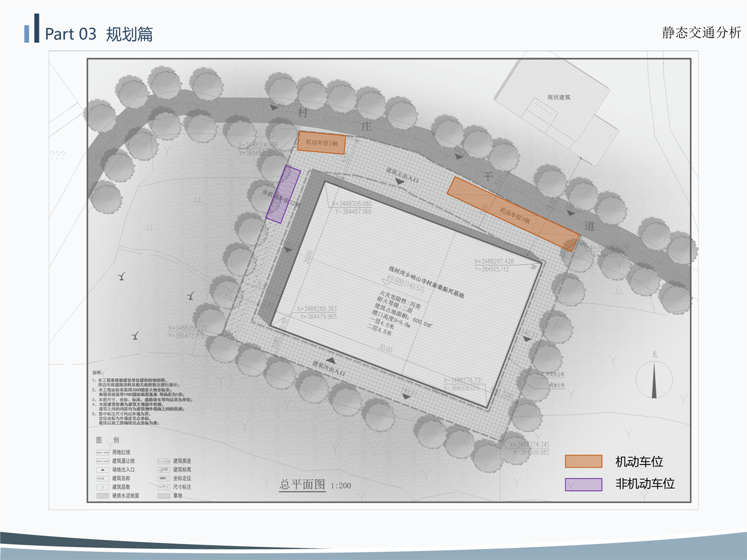747x560 pixels.
Task: Select the 草地 hatch legend symbol
Action: [x=163, y=496]
